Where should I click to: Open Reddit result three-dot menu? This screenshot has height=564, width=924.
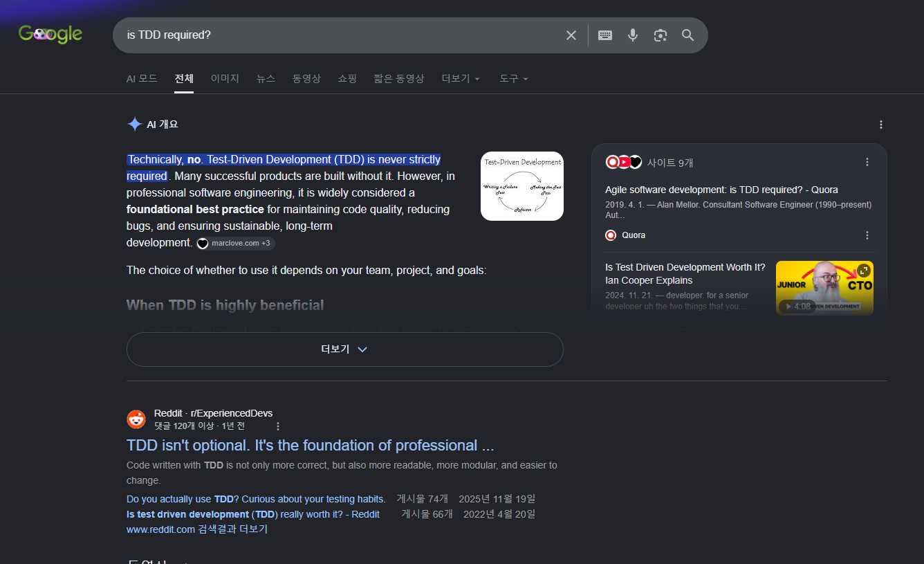[278, 426]
